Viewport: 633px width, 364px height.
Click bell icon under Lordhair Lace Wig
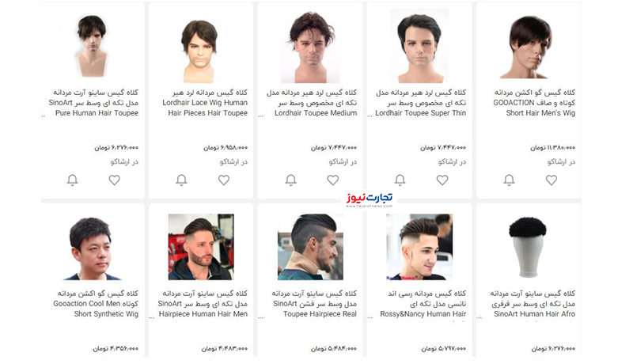[181, 180]
